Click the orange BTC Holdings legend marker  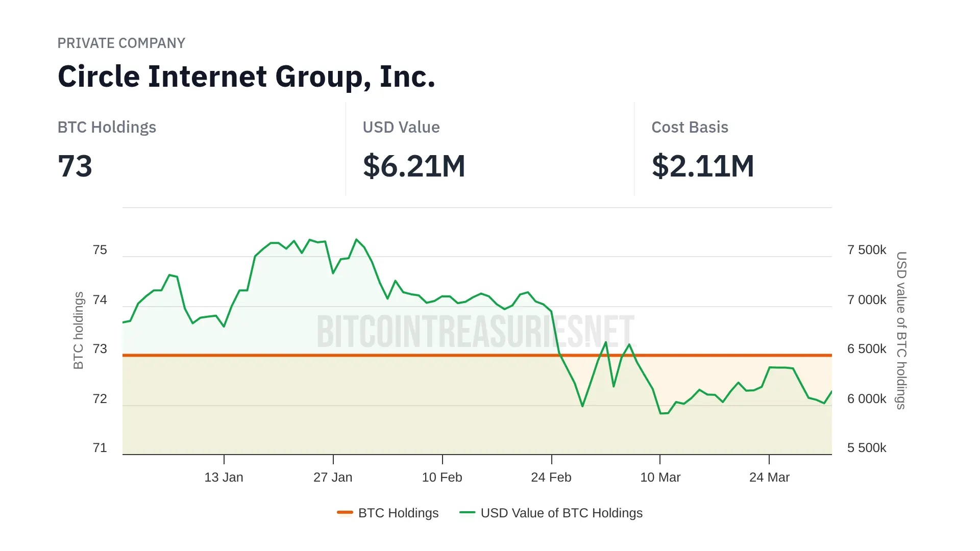(x=345, y=512)
